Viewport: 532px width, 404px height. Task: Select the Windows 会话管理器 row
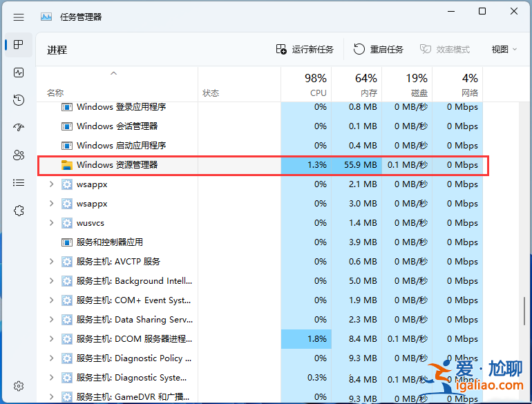point(260,126)
